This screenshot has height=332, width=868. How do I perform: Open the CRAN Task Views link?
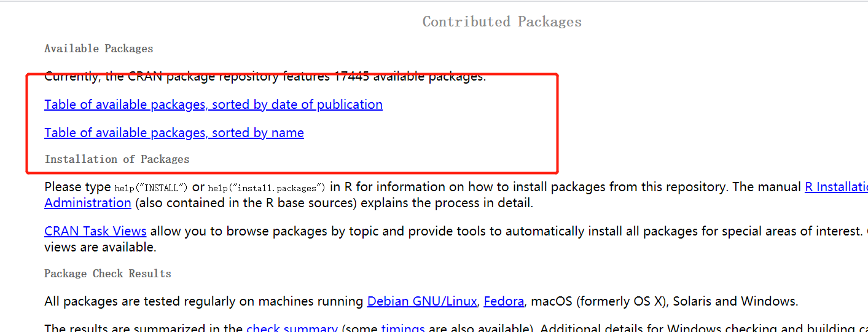point(95,231)
